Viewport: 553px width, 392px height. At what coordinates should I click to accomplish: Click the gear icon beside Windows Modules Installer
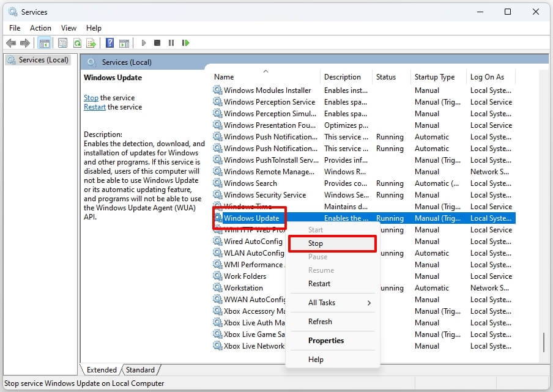[218, 91]
